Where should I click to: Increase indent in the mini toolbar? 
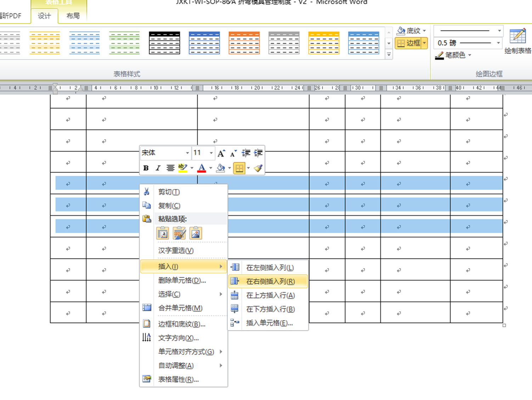(258, 153)
